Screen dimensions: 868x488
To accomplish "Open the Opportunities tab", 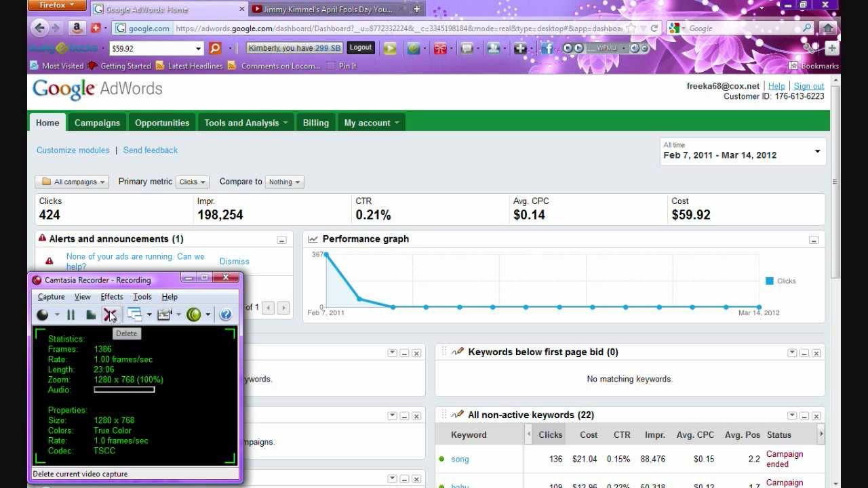I will [162, 123].
